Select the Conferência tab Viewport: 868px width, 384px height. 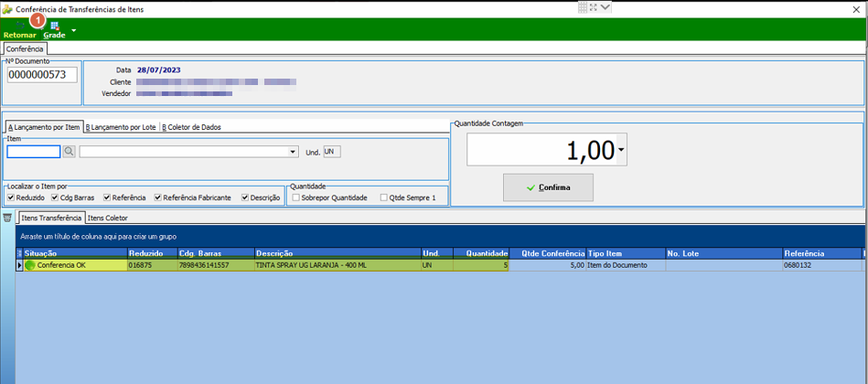(25, 48)
